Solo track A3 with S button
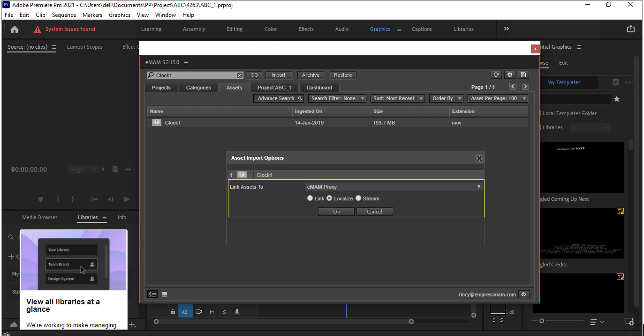644x336 pixels. point(224,312)
